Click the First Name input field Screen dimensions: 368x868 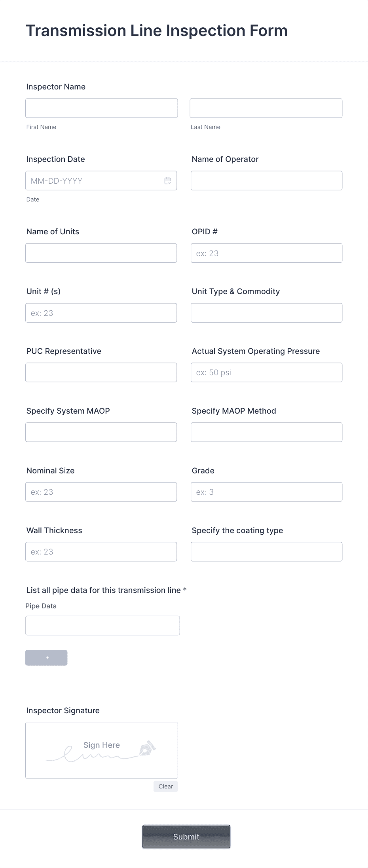101,108
